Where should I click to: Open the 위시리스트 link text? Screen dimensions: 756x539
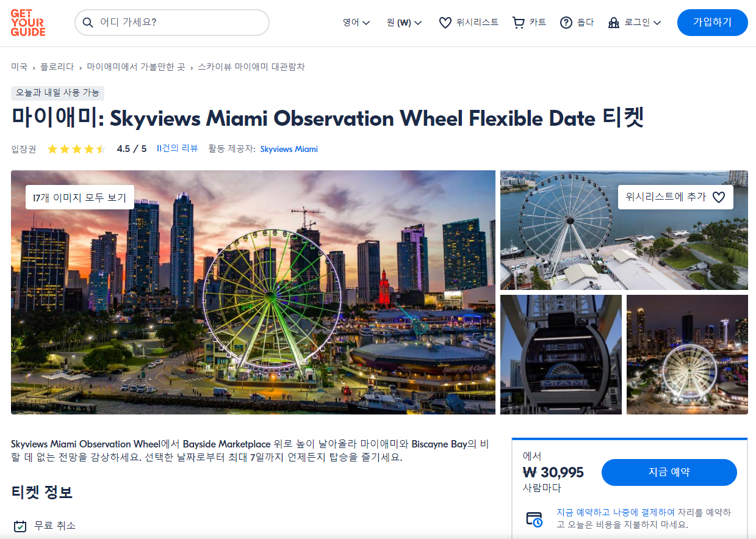pyautogui.click(x=477, y=22)
